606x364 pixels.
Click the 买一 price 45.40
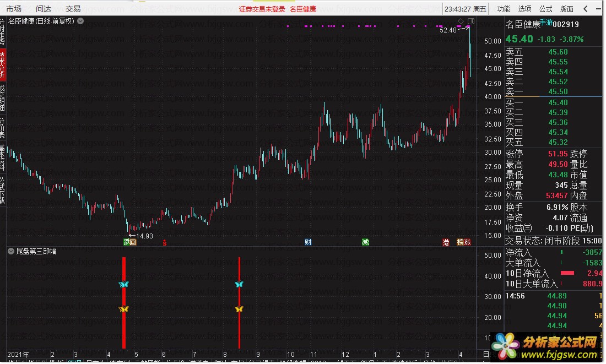(x=558, y=102)
